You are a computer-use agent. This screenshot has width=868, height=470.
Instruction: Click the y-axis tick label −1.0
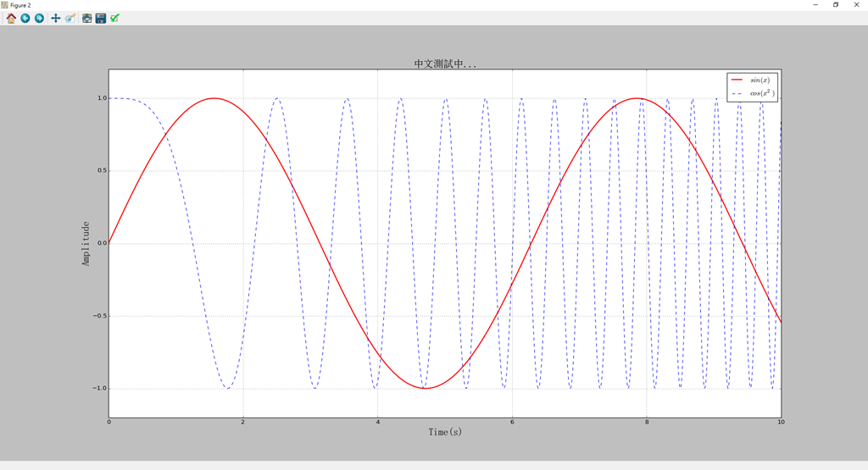(100, 389)
